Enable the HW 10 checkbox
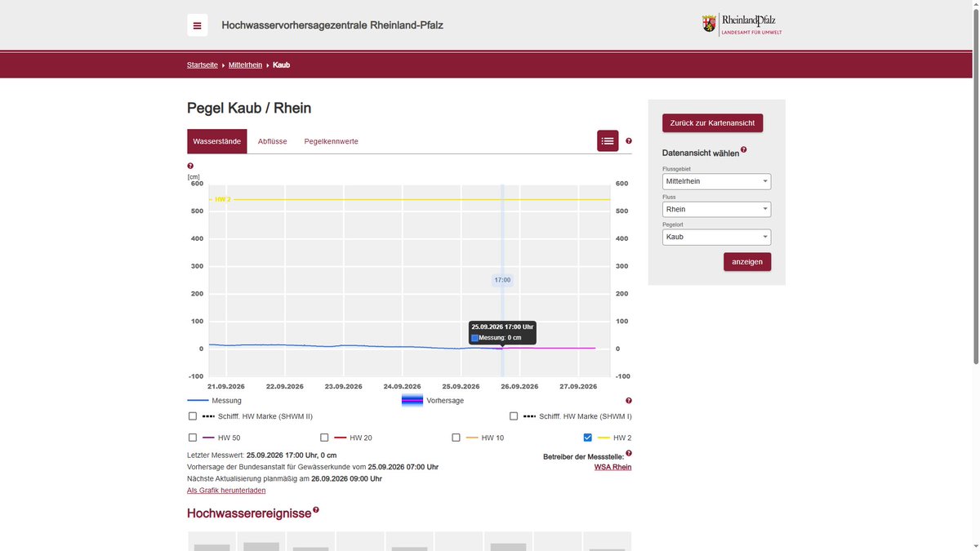The width and height of the screenshot is (980, 551). (456, 438)
